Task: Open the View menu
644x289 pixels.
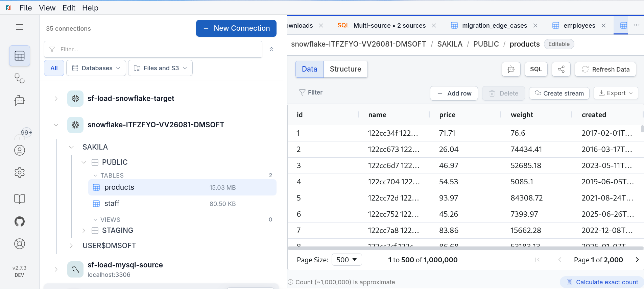Action: coord(47,8)
